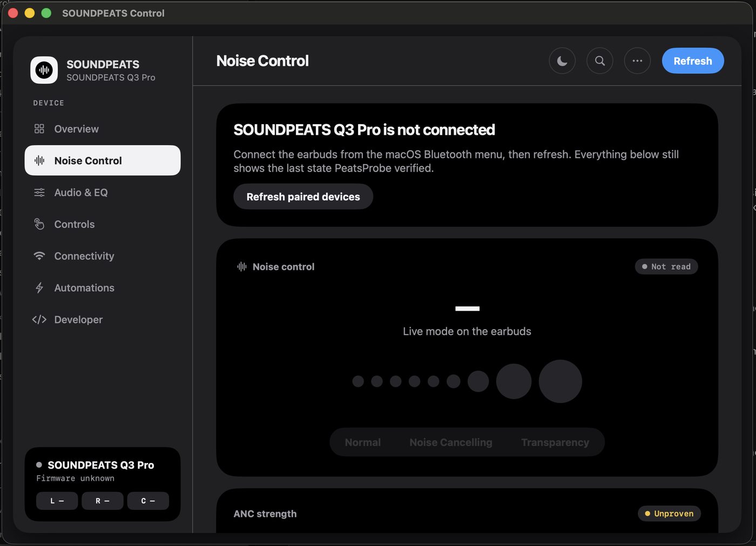Click the SOUNDPEATS Control window title
Screen dimensions: 756x546
click(113, 13)
